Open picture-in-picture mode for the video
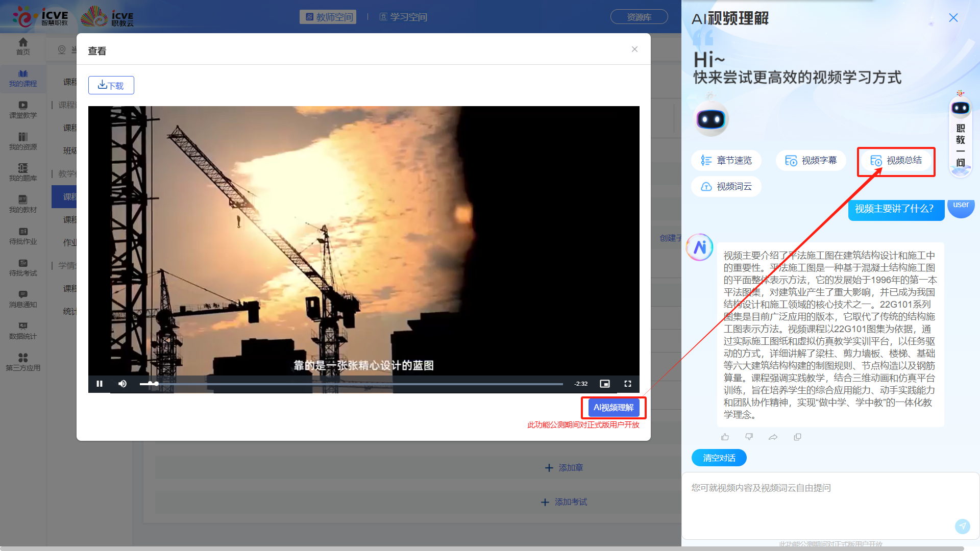 (605, 384)
